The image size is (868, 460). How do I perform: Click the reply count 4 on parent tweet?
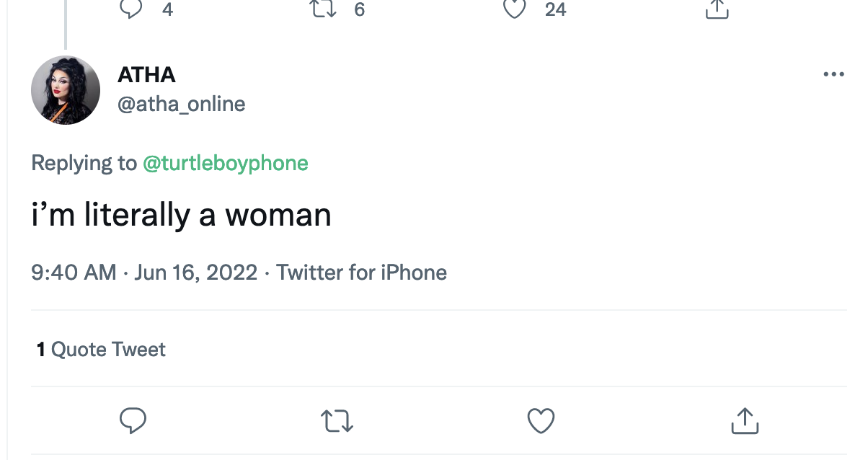(167, 9)
